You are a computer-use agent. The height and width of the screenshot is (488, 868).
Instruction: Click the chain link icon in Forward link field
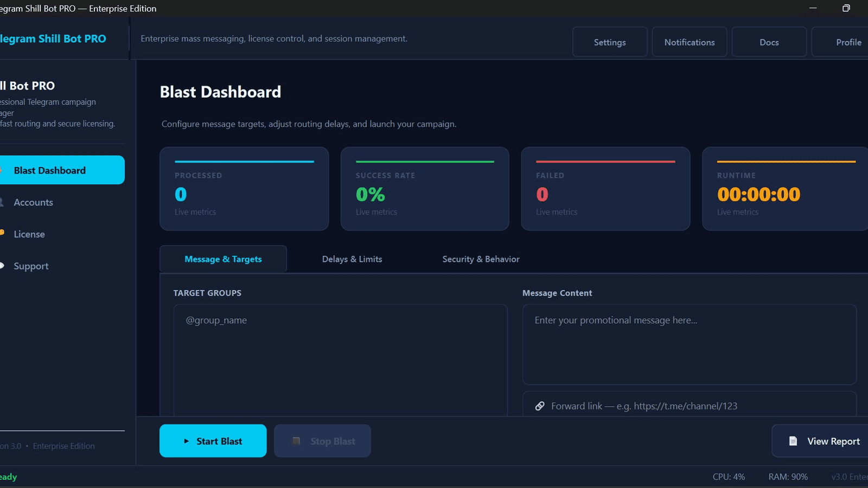pos(540,406)
